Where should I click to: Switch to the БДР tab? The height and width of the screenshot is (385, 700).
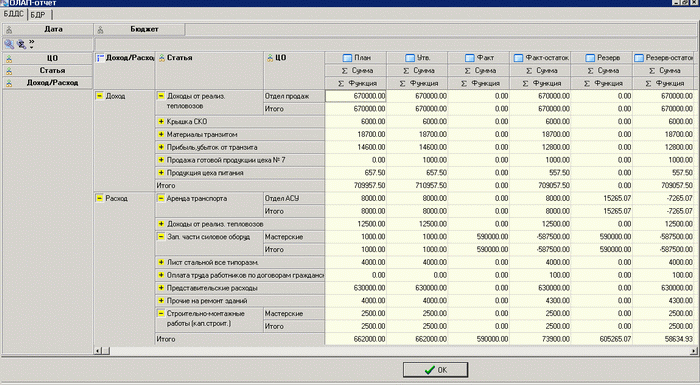click(x=38, y=15)
